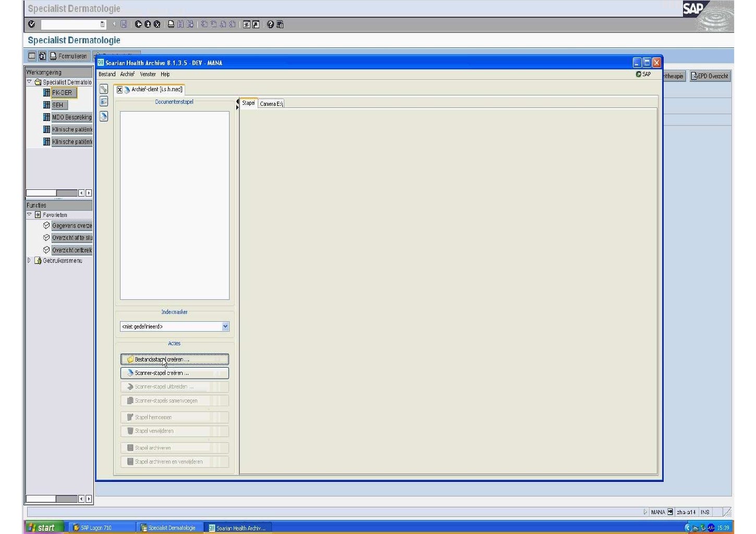756x534 pixels.
Task: Click the green SAP icon in Soarian menu bar
Action: click(x=638, y=74)
